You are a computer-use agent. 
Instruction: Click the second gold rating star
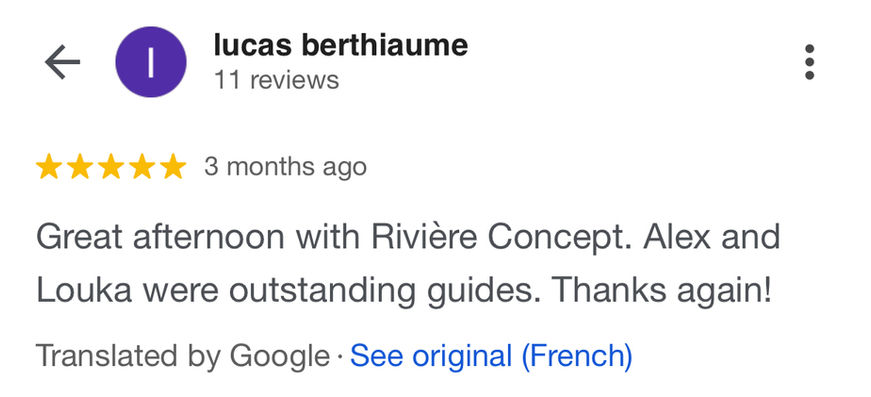(80, 167)
